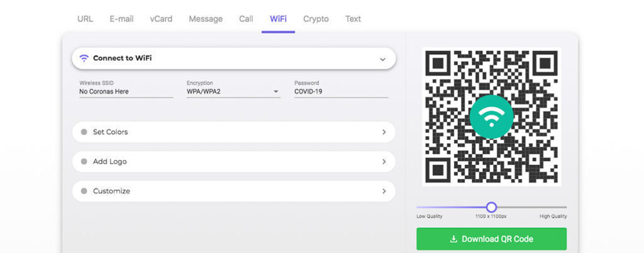Click the green WiFi logo in QR code
This screenshot has width=644, height=253.
coord(492,117)
